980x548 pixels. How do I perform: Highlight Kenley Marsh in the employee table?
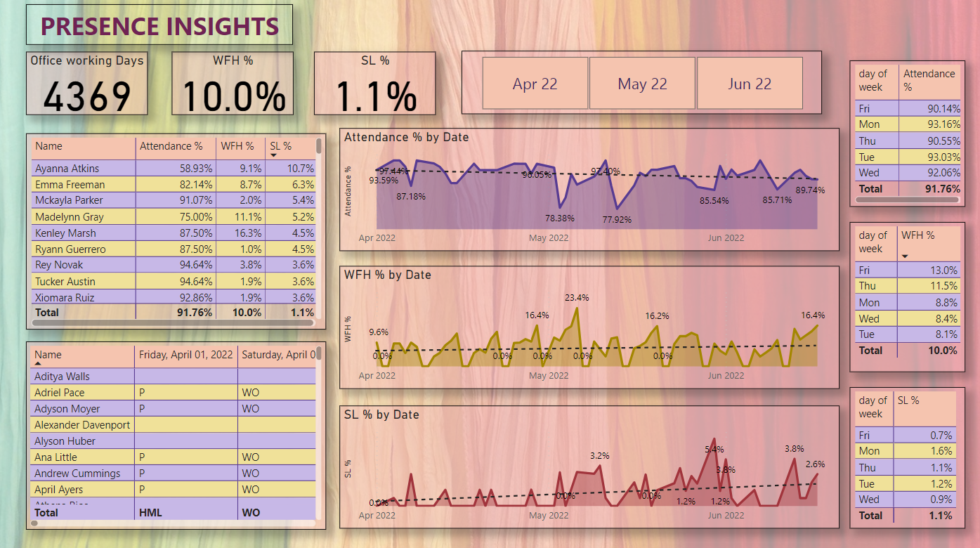65,233
